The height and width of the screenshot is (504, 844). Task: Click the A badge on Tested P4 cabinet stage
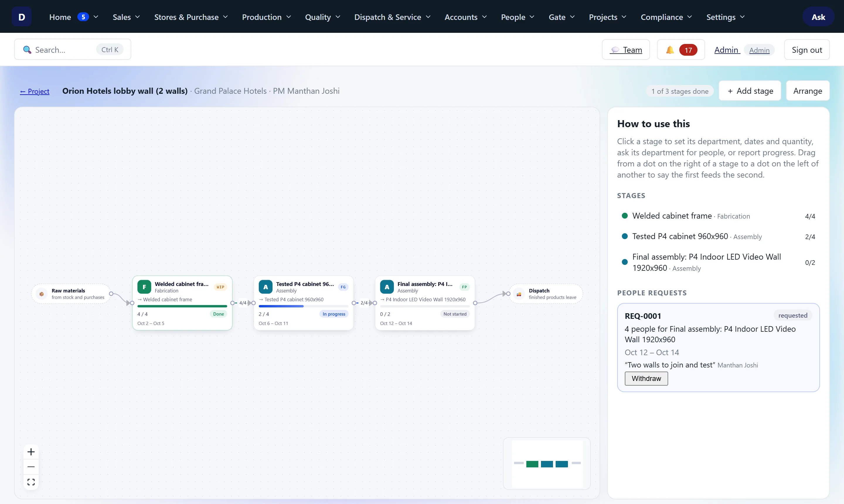(x=266, y=287)
